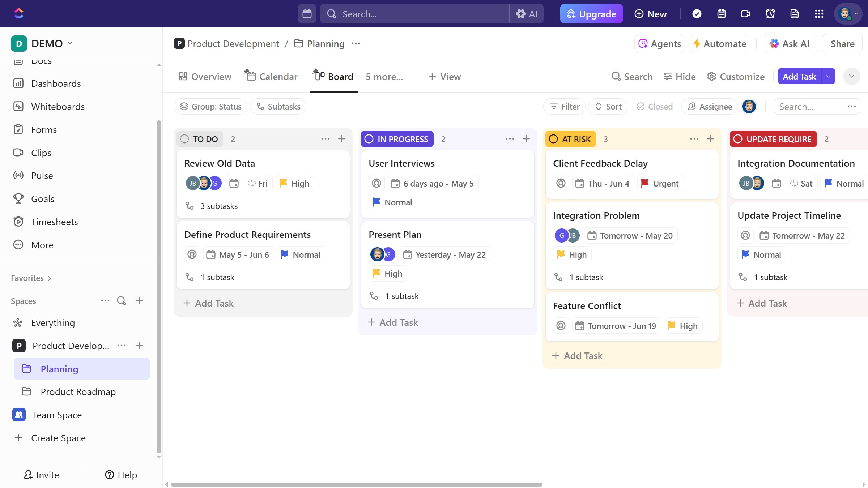Click the Upgrade button
868x488 pixels.
[x=591, y=14]
